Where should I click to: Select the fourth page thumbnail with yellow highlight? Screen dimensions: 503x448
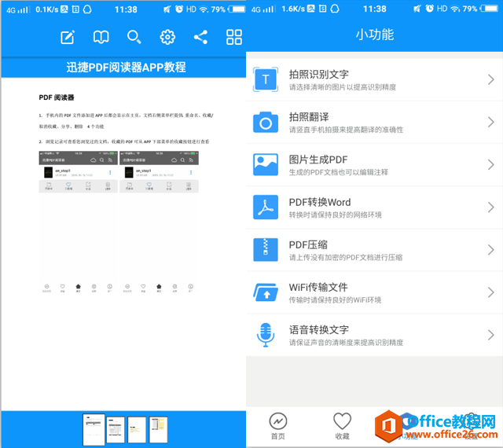[158, 430]
